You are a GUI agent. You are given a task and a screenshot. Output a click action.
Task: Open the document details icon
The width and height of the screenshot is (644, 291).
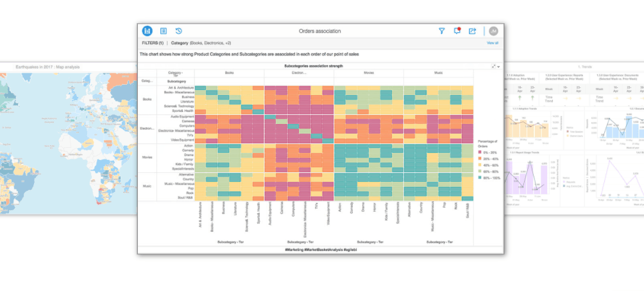click(x=164, y=31)
